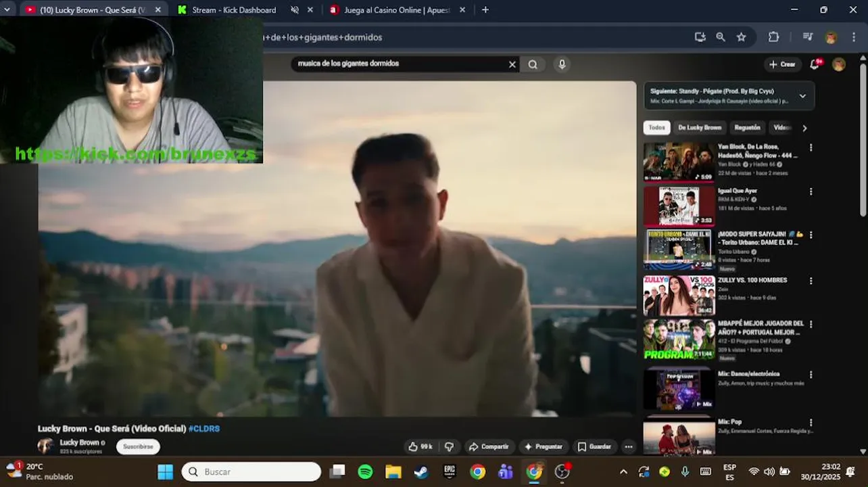Click the Windows taskbar Buscar search box

251,471
